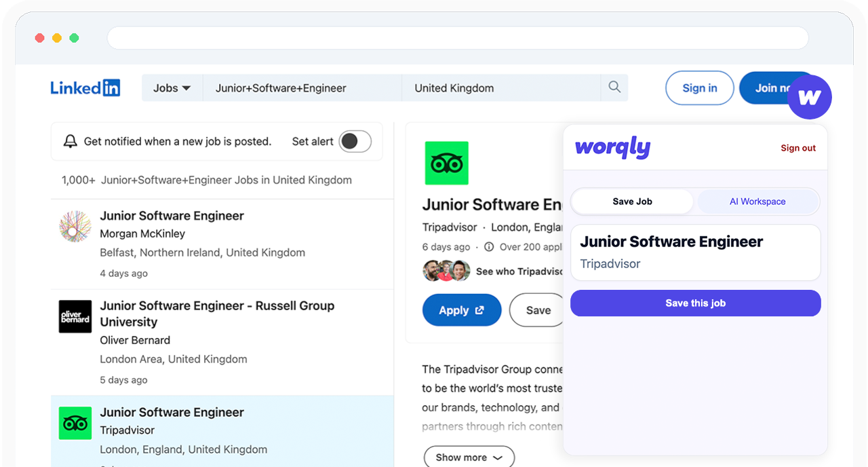Click Tripadvisor logo in the job list

[75, 423]
